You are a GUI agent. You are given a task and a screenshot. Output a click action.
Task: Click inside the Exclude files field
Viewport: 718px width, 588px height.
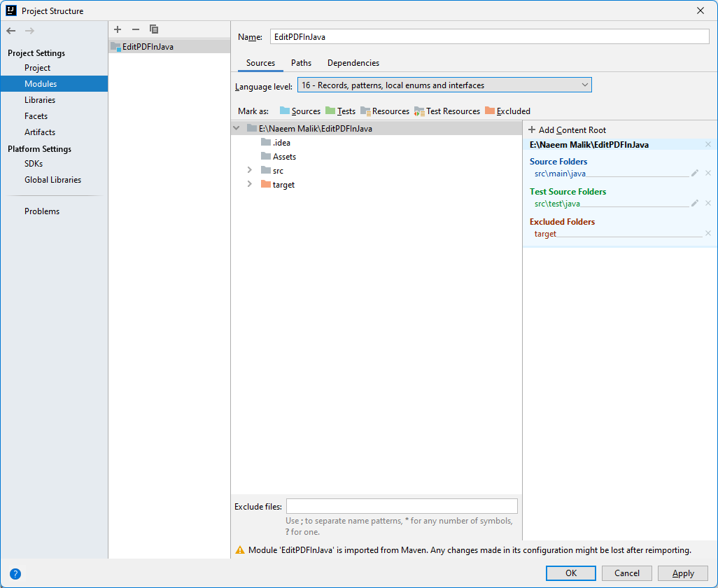pyautogui.click(x=401, y=505)
